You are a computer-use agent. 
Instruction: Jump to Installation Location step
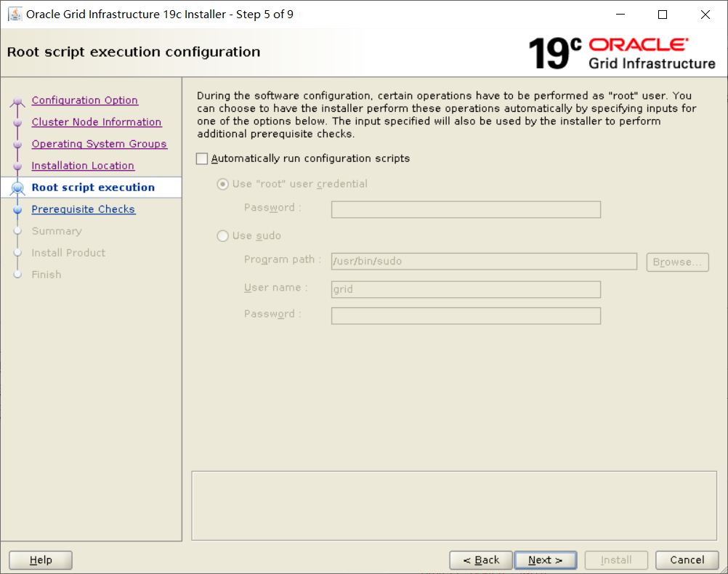coord(83,166)
